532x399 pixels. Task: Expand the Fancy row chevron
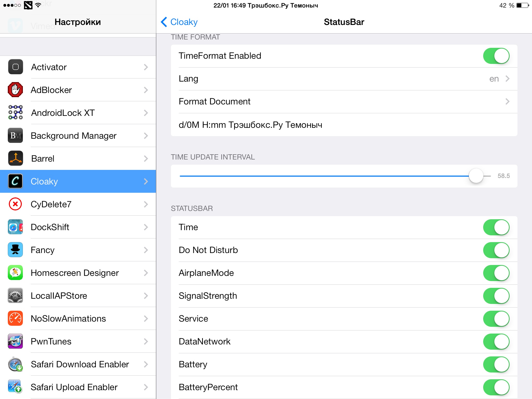[146, 250]
